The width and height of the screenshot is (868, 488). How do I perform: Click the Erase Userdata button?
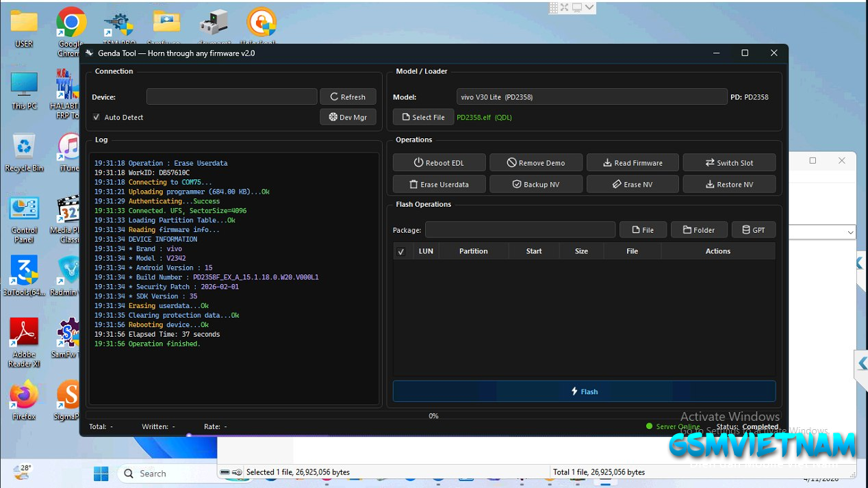click(x=439, y=184)
